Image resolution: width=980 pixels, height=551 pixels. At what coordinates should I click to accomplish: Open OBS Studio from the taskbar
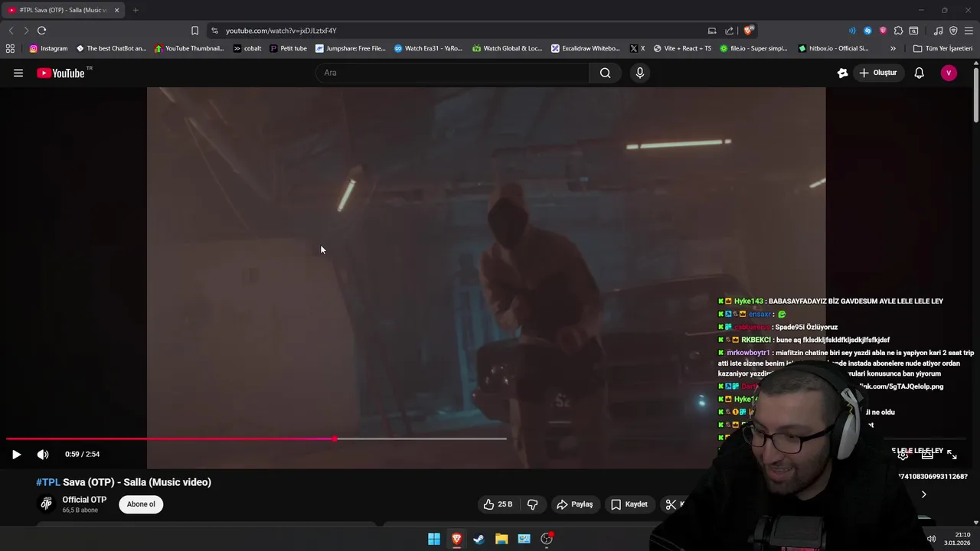(x=547, y=539)
